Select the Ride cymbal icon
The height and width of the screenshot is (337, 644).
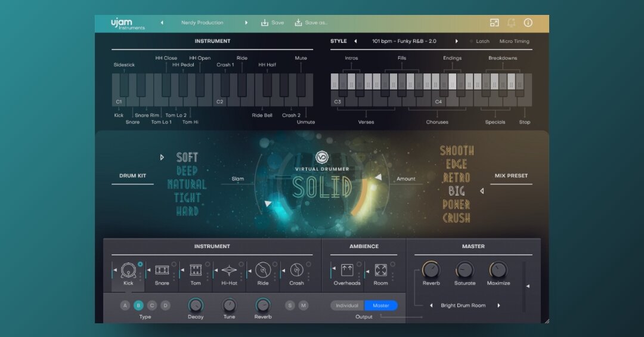coord(263,270)
